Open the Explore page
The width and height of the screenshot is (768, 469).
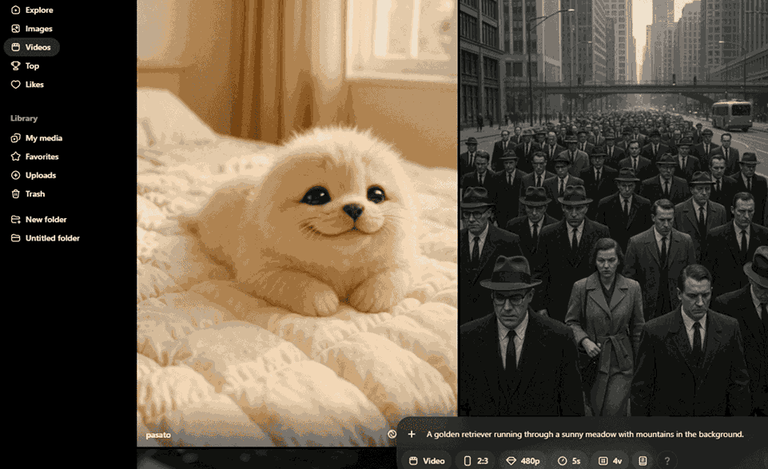pyautogui.click(x=32, y=10)
